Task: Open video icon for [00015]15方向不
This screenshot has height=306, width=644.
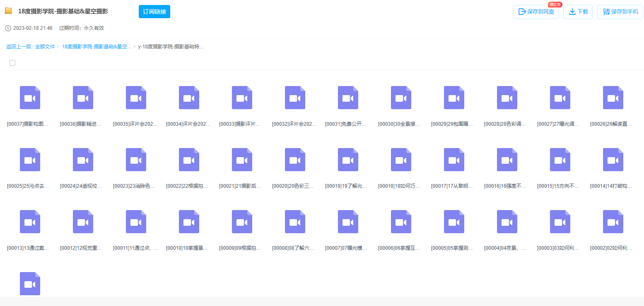Action: [560, 160]
